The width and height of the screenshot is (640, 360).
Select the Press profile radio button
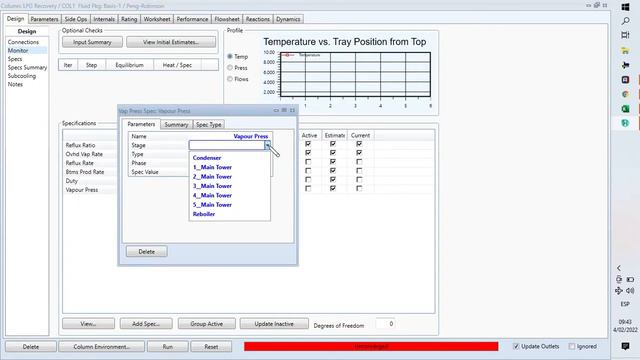point(230,68)
